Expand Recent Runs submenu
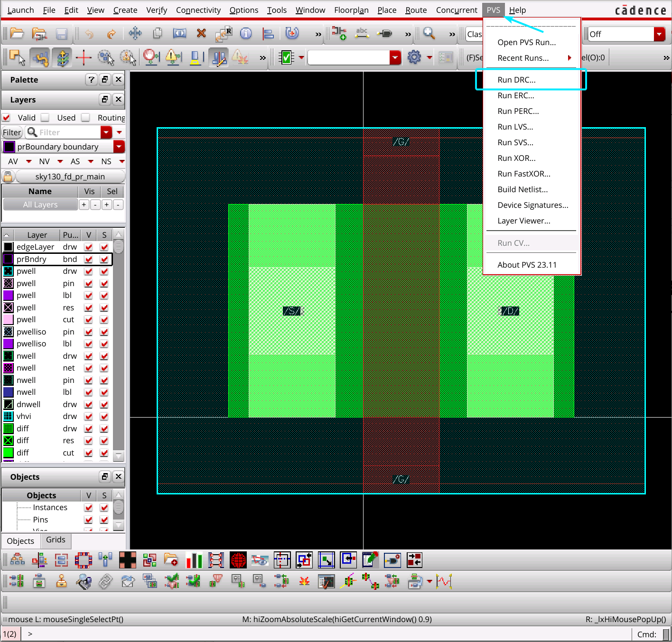Viewport: 672px width, 642px height. click(532, 58)
